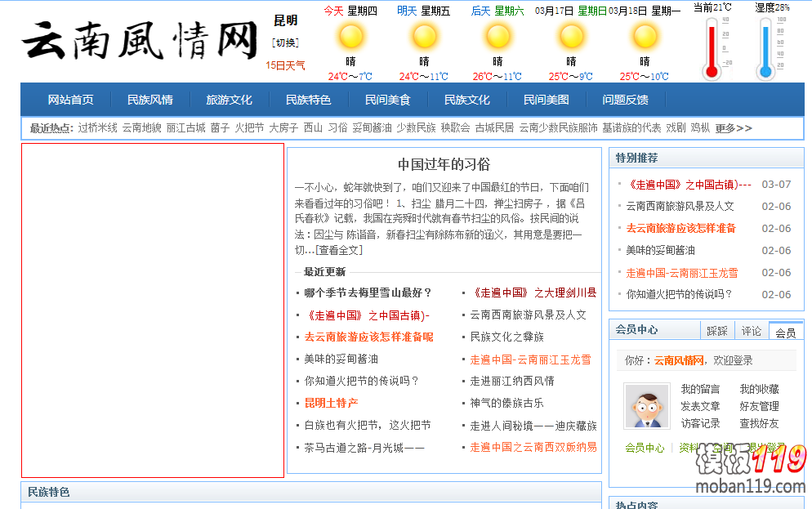Click the 03月18日 sun weather icon

coord(645,37)
